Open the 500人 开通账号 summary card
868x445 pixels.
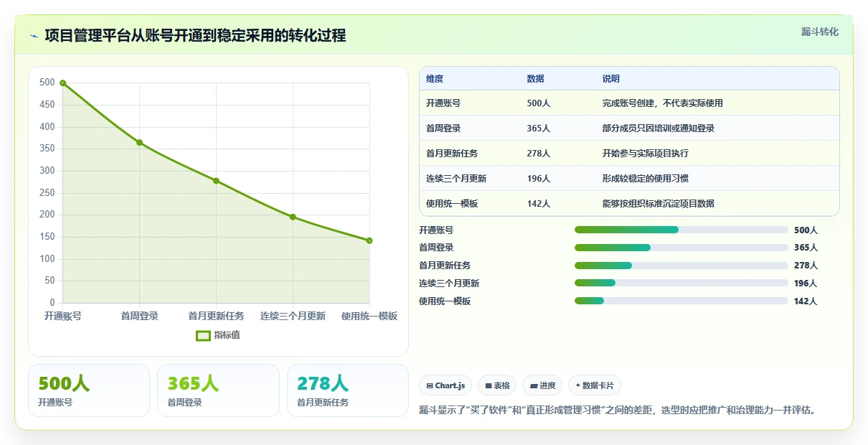[x=89, y=390]
